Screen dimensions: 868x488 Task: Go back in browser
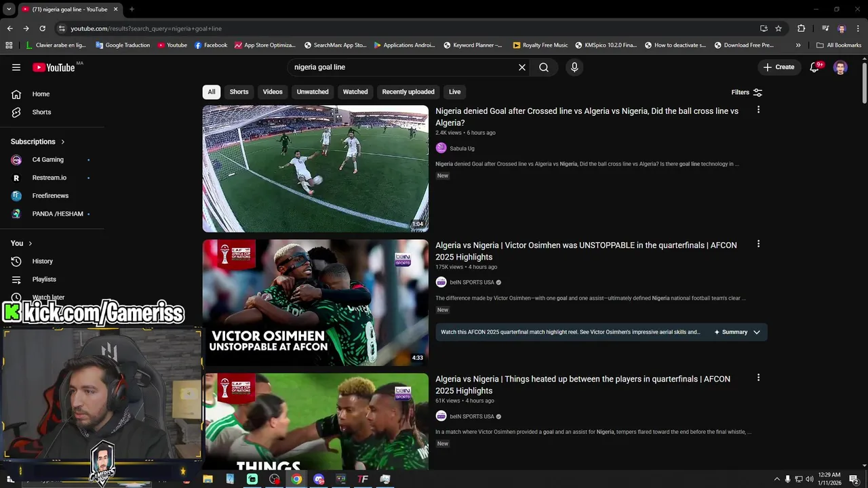tap(9, 28)
